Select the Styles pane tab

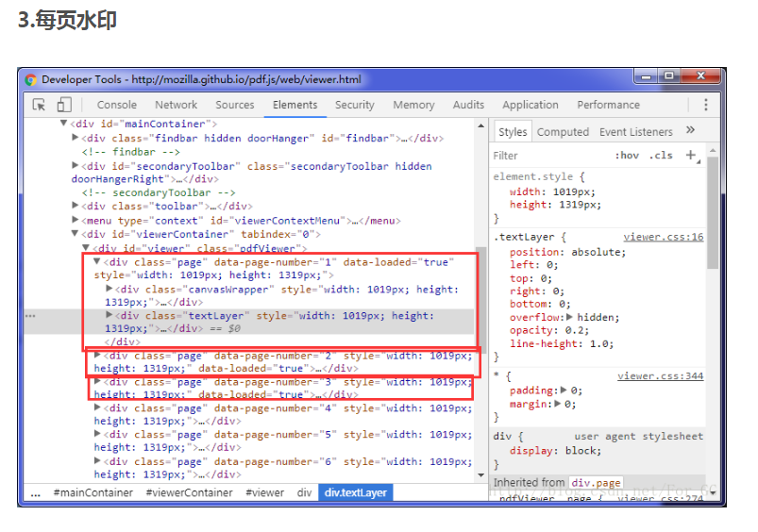513,132
